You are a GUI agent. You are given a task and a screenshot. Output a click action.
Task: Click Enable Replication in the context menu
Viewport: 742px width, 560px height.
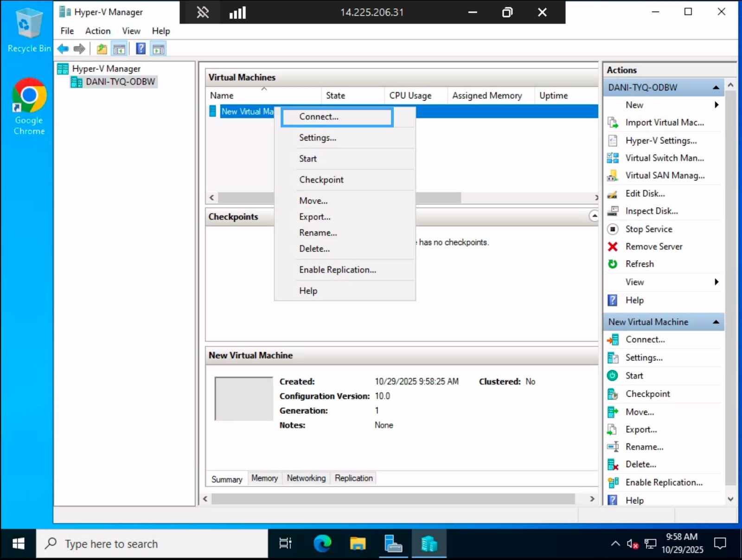337,270
